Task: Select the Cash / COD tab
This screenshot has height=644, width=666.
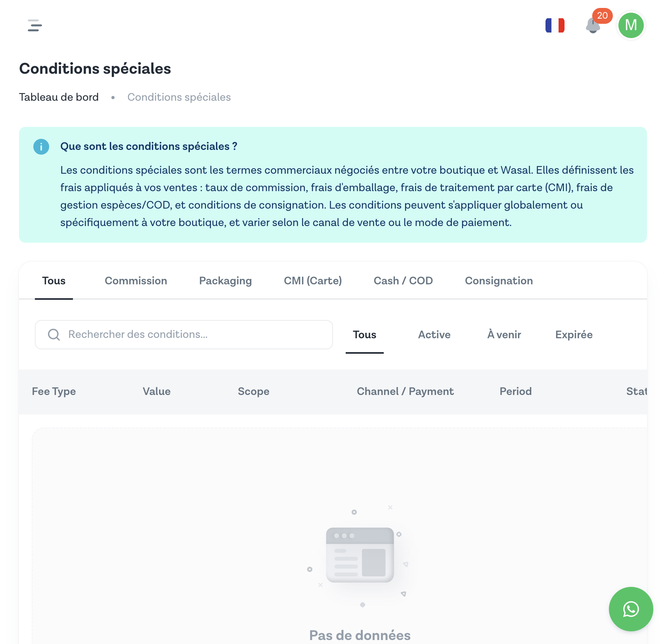Action: (x=403, y=281)
